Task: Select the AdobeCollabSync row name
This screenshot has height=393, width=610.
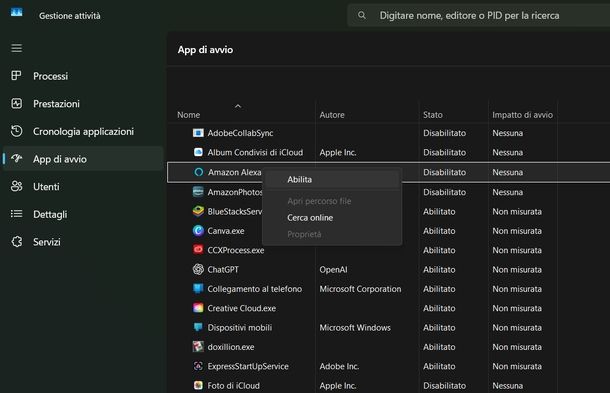Action: click(x=240, y=133)
